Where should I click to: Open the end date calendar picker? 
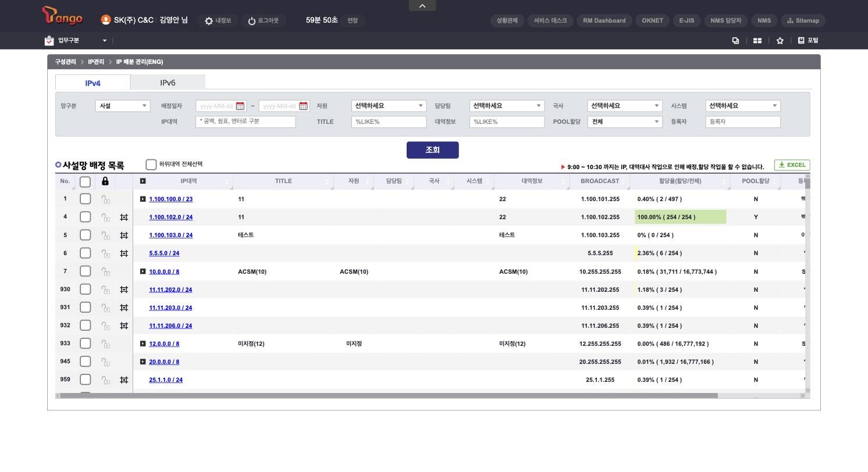click(303, 106)
